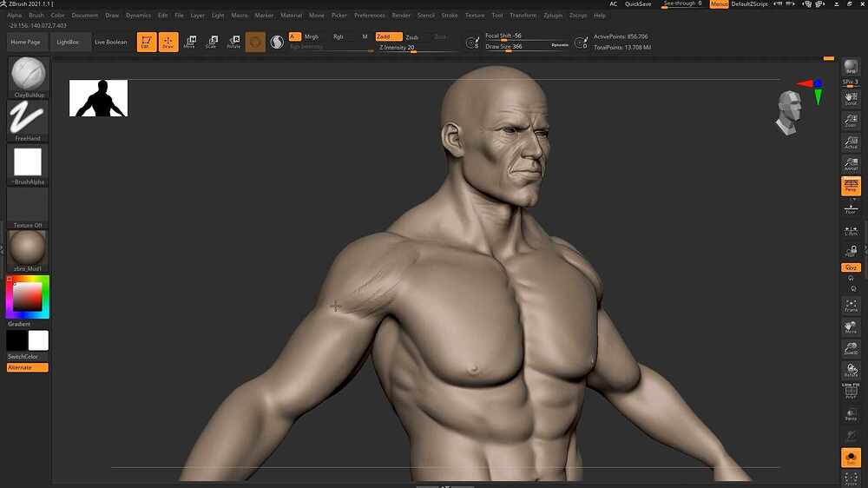Open the Render menu

[401, 16]
